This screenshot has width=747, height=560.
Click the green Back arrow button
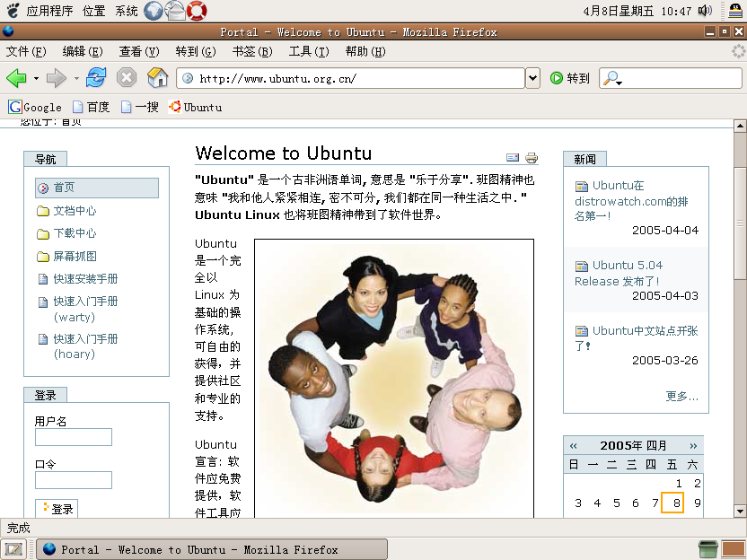[16, 77]
